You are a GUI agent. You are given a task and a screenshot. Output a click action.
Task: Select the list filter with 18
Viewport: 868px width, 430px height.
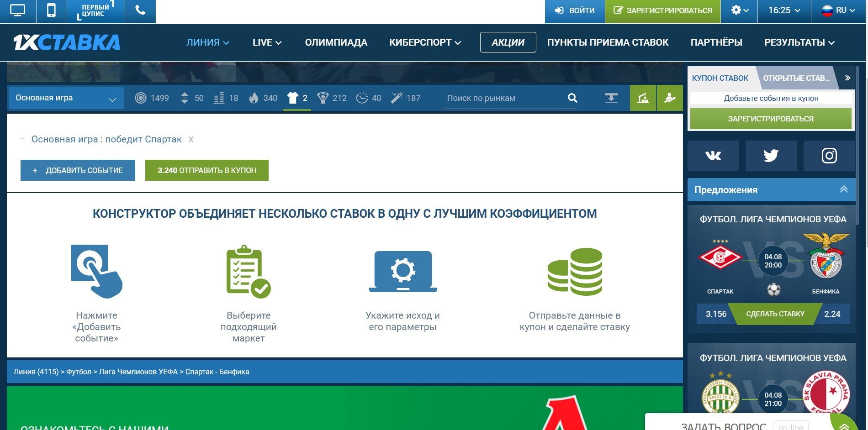[226, 98]
